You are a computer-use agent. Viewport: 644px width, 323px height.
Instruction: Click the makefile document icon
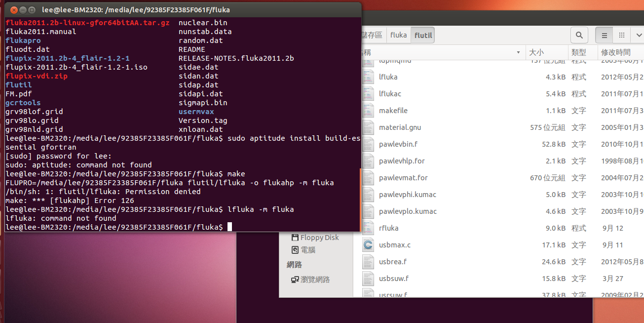[x=368, y=111]
